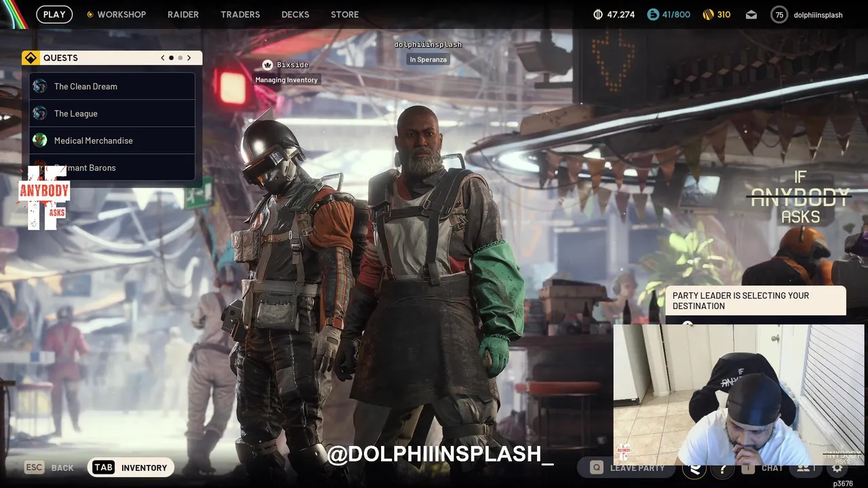Click Party Leader selecting destination notification
Viewport: 868px width, 488px height.
[755, 301]
